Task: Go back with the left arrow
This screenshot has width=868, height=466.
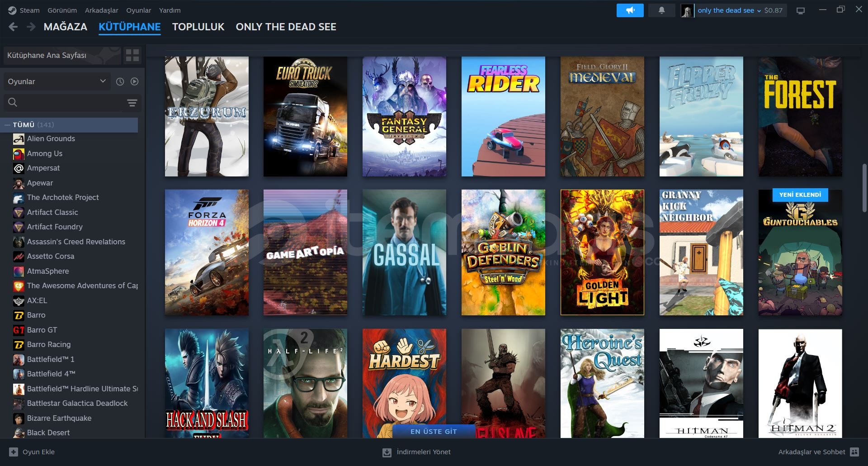Action: pos(13,27)
